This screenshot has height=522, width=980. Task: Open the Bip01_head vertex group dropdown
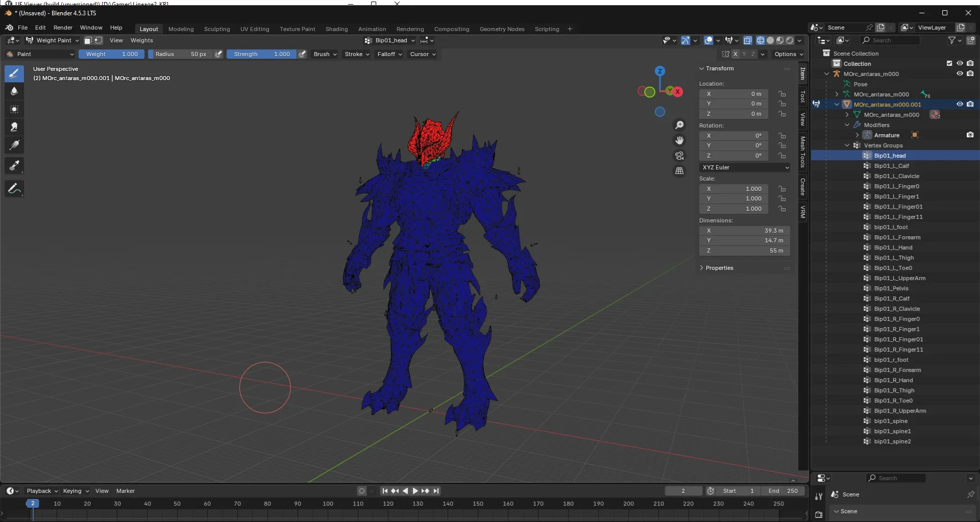pos(390,40)
